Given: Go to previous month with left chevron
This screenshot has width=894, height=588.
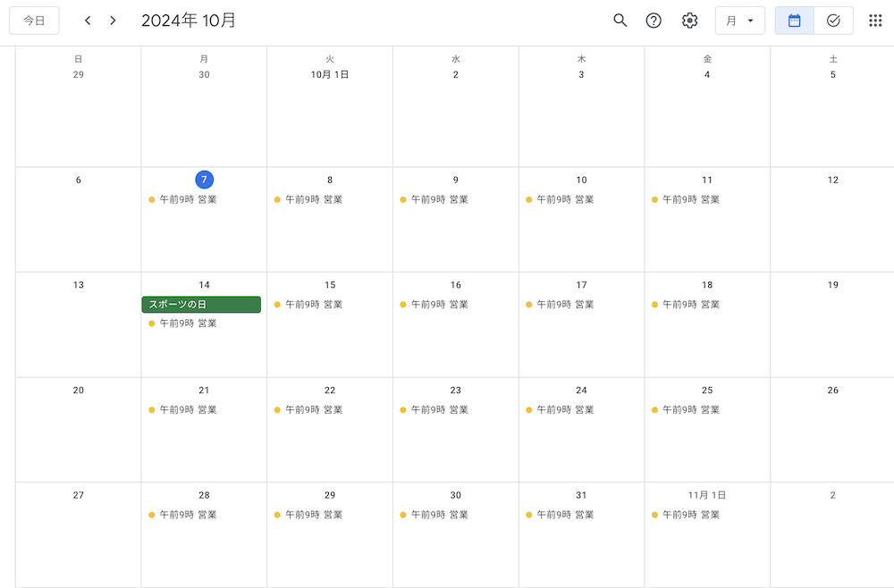Looking at the screenshot, I should click(88, 21).
